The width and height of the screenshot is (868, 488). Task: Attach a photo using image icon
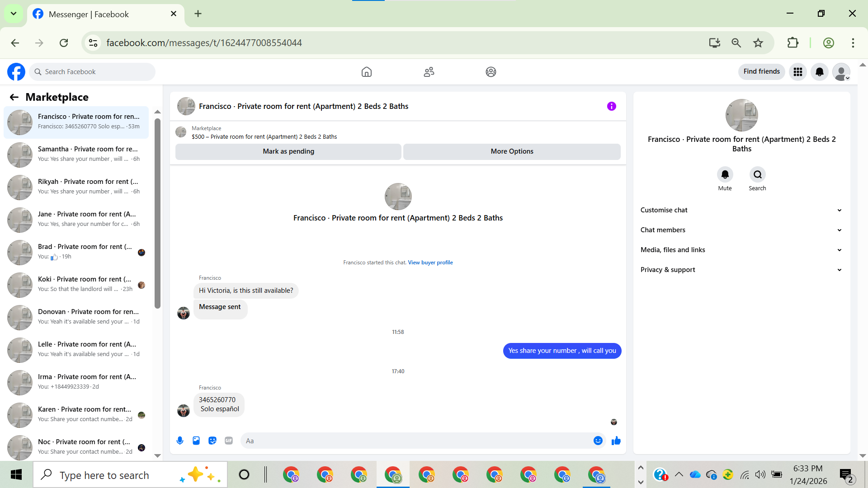196,441
